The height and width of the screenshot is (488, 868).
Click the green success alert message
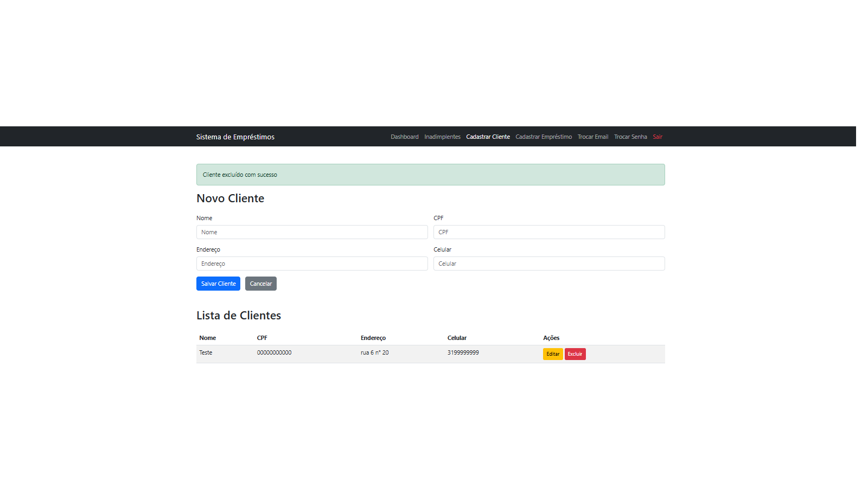click(430, 175)
